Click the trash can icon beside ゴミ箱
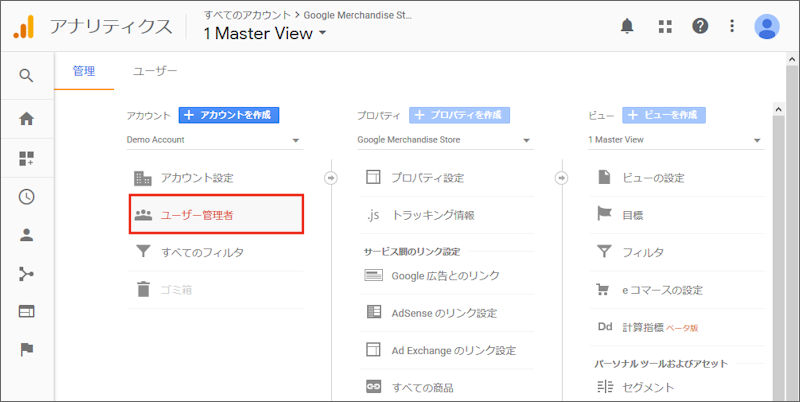This screenshot has height=402, width=800. pyautogui.click(x=143, y=289)
